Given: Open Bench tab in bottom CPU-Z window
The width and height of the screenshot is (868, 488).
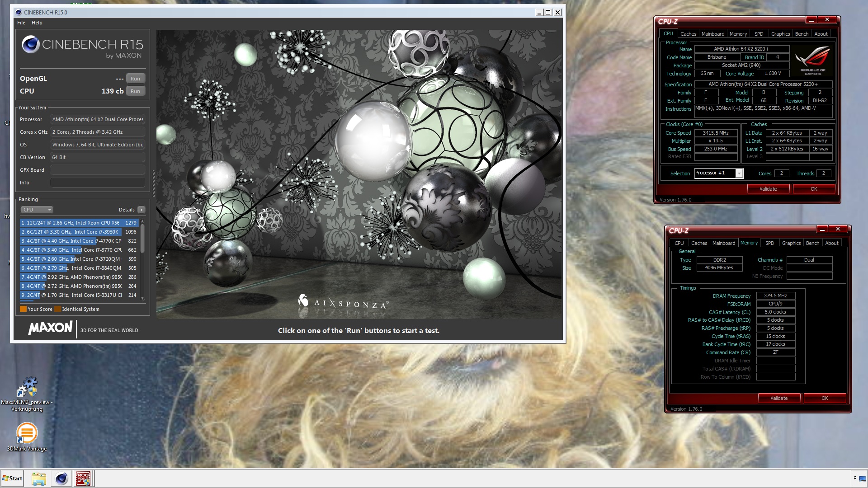Looking at the screenshot, I should [812, 243].
